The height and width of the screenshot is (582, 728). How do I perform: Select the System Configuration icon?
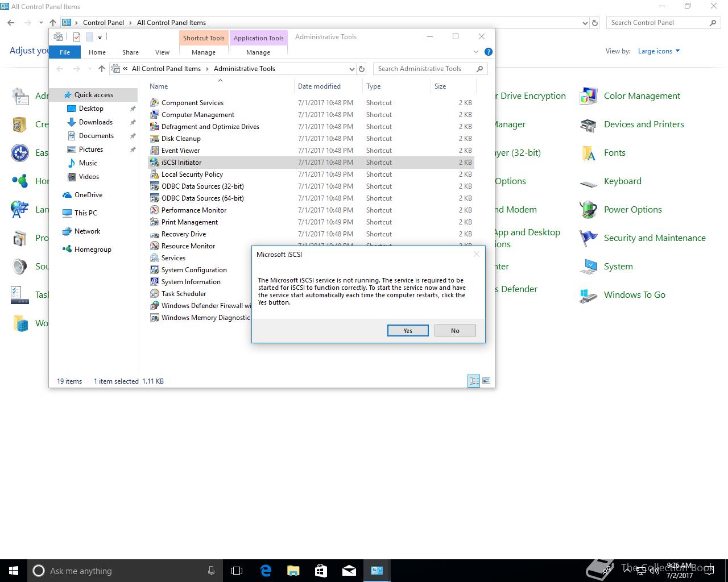coord(154,270)
